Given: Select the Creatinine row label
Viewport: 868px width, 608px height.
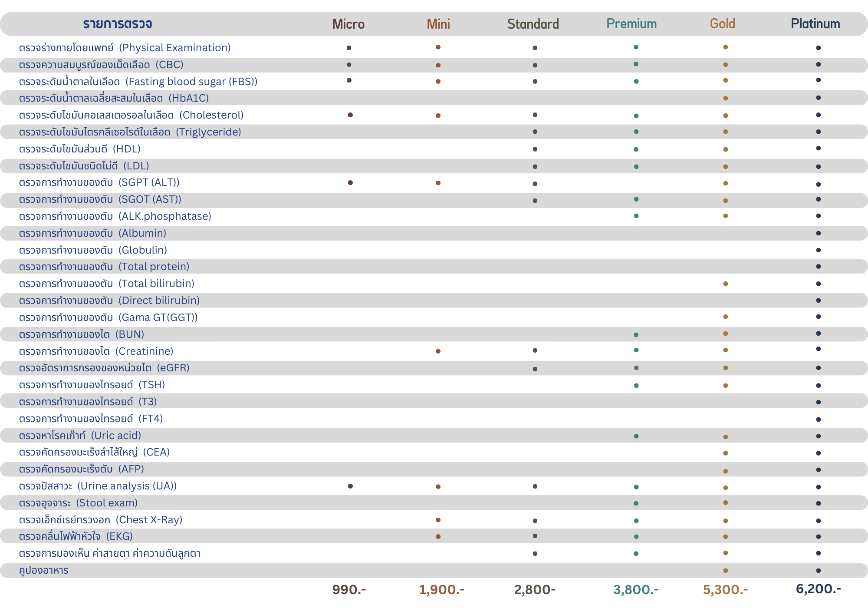Looking at the screenshot, I should pyautogui.click(x=96, y=351).
